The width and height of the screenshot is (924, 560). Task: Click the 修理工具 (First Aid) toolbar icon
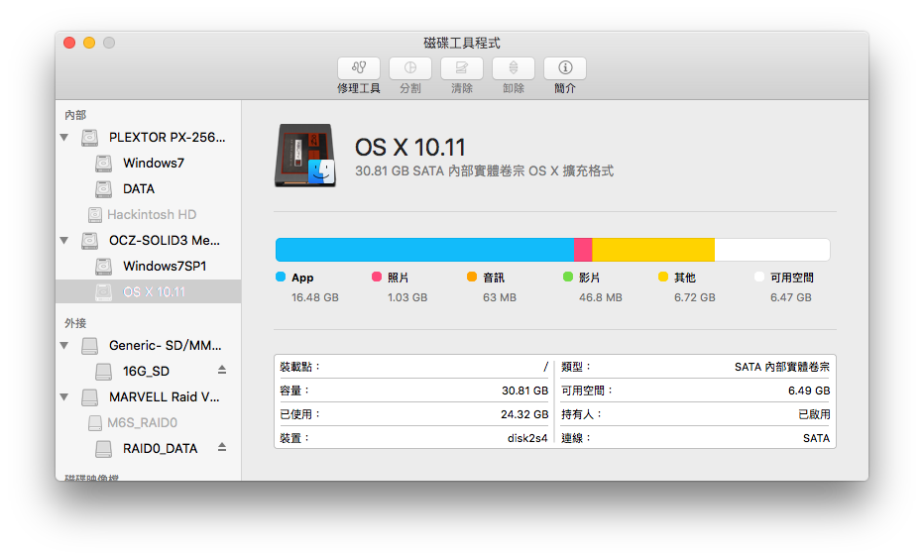[358, 68]
